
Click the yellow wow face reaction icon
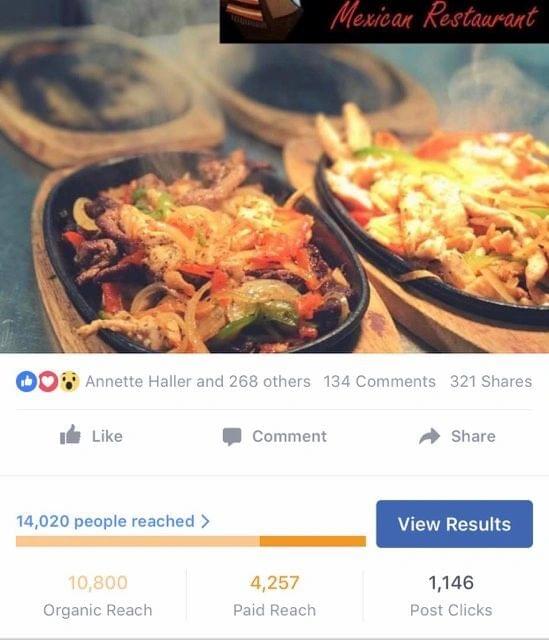pos(69,382)
